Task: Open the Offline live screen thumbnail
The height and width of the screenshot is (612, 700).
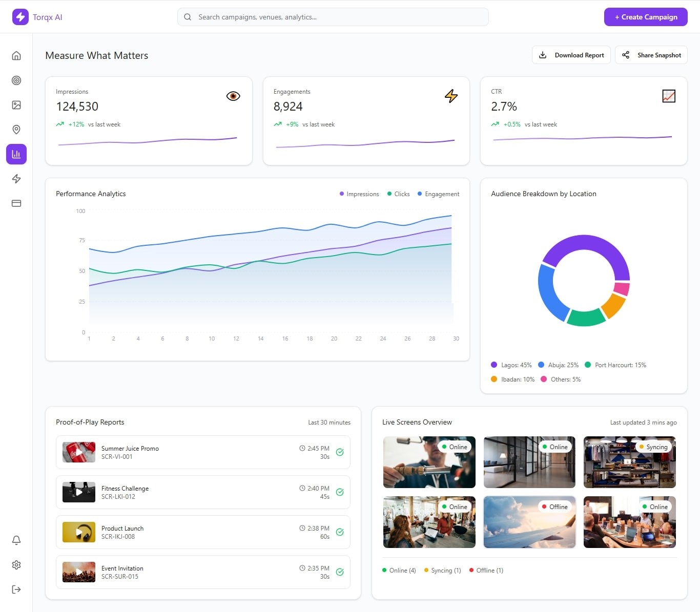Action: click(529, 522)
